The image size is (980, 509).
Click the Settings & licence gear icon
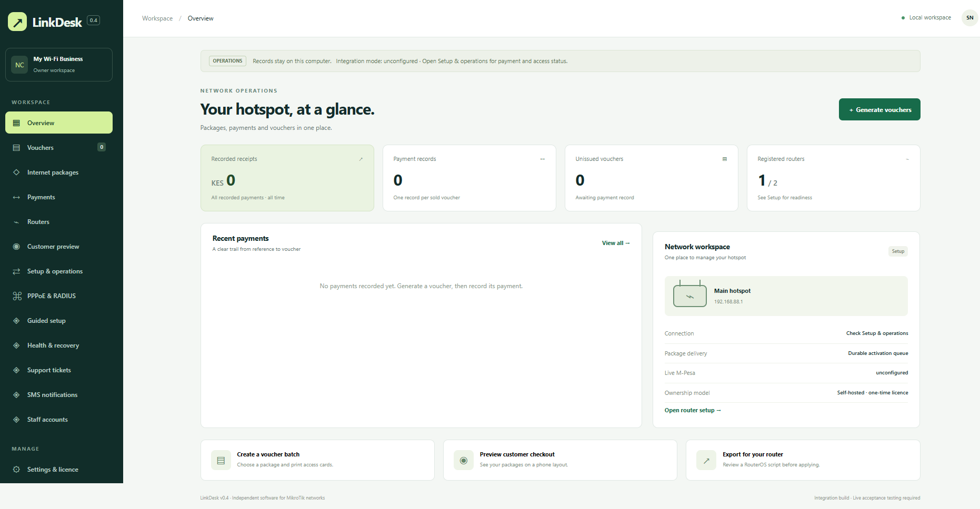coord(16,470)
